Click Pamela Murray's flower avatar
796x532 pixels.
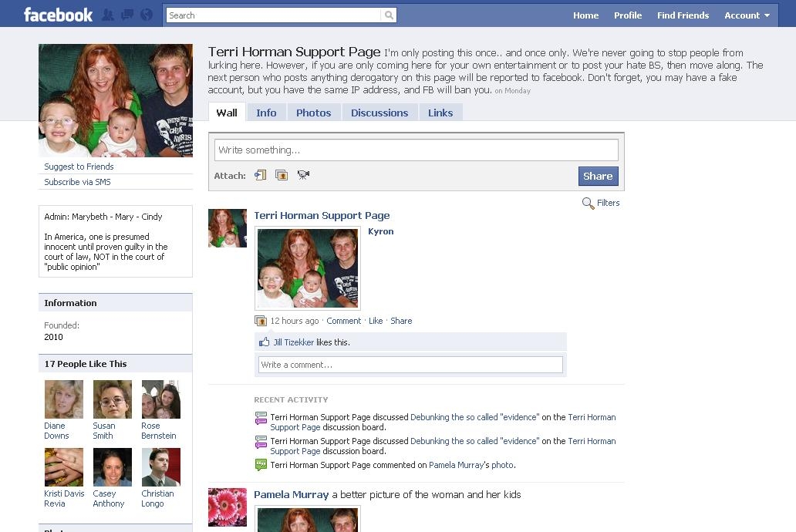(228, 507)
